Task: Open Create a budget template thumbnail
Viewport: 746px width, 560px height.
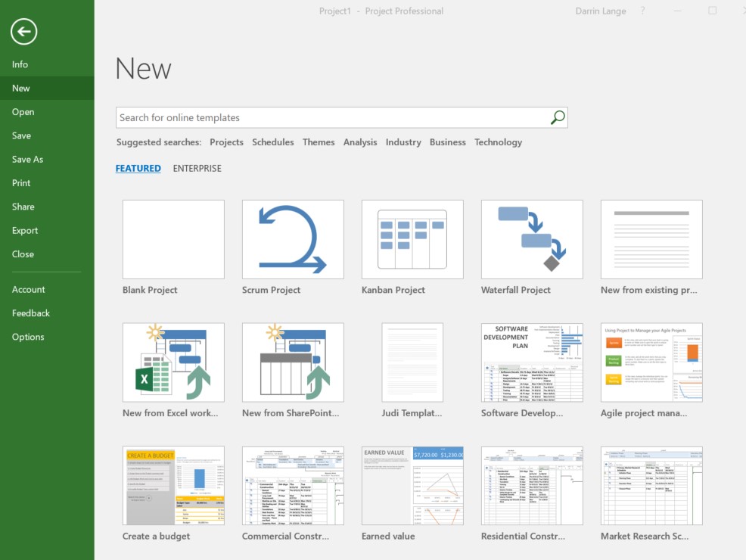Action: [173, 485]
